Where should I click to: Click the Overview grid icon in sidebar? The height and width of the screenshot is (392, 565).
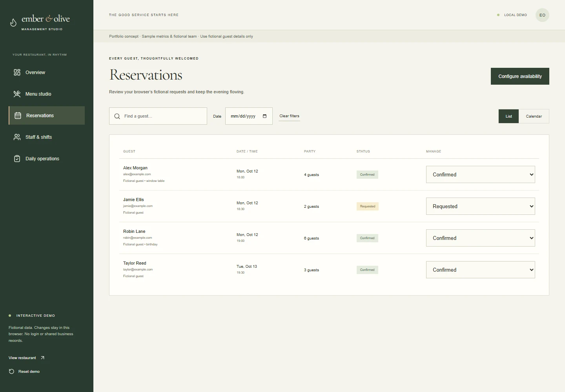coord(17,73)
